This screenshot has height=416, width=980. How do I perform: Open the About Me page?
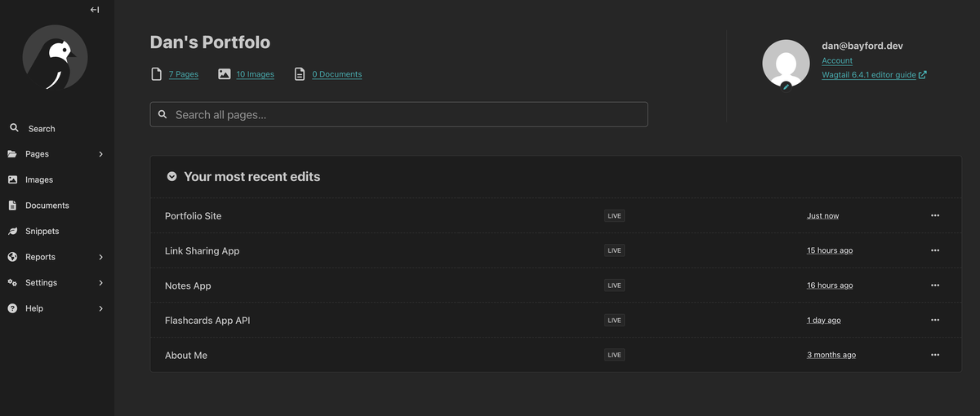pyautogui.click(x=186, y=356)
